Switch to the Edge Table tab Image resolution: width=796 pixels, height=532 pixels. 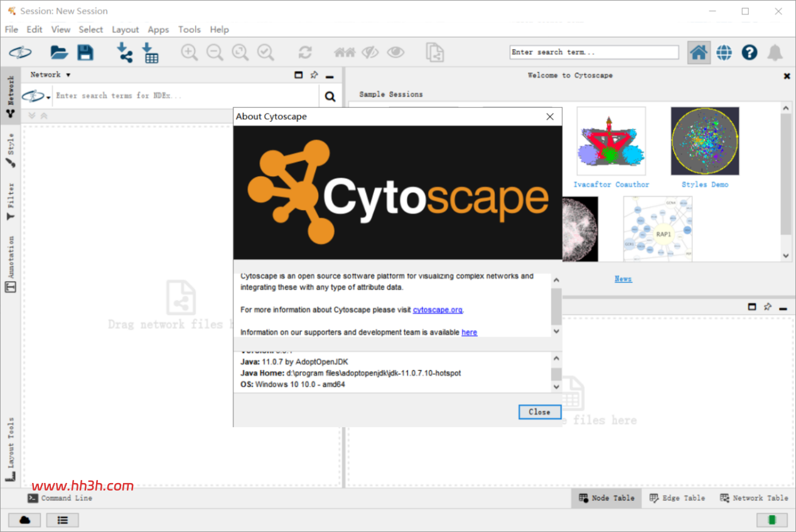677,498
